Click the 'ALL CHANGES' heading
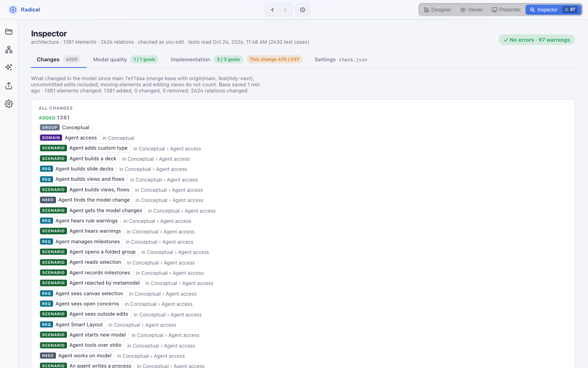The width and height of the screenshot is (588, 368). pyautogui.click(x=56, y=108)
